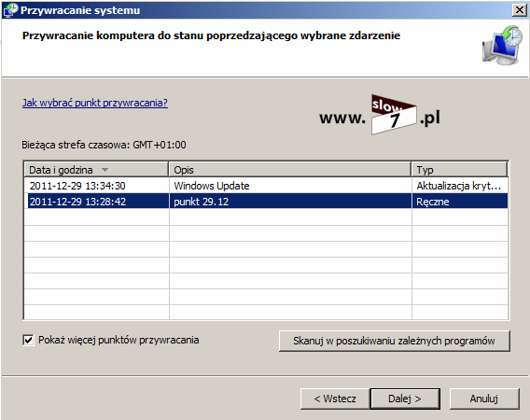
Task: Toggle Pokaż więcej punktów przywracania checkbox
Action: pyautogui.click(x=28, y=340)
